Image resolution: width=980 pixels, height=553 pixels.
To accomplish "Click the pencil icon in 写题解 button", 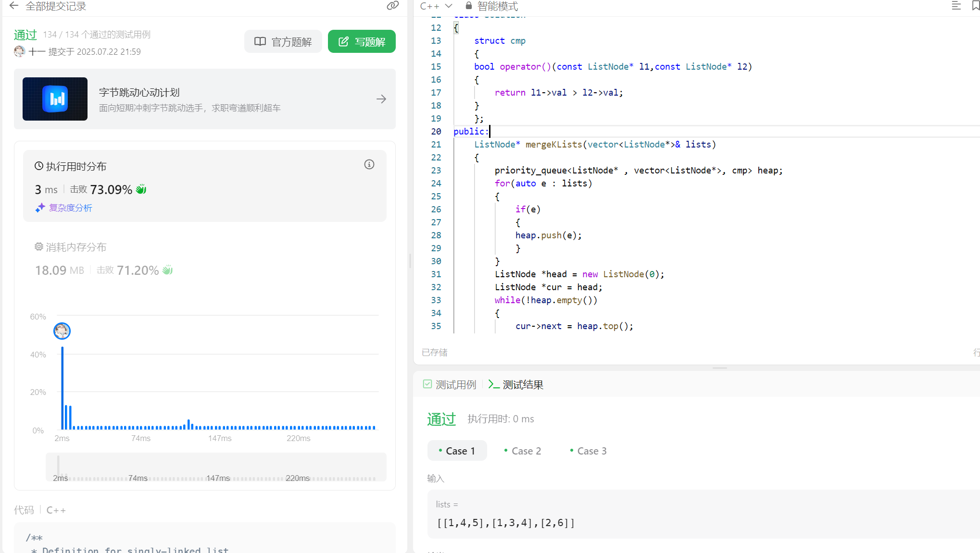I will click(343, 42).
